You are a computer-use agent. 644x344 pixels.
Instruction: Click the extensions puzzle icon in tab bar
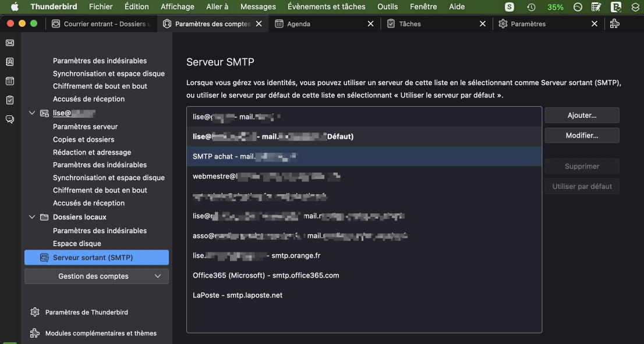(614, 24)
